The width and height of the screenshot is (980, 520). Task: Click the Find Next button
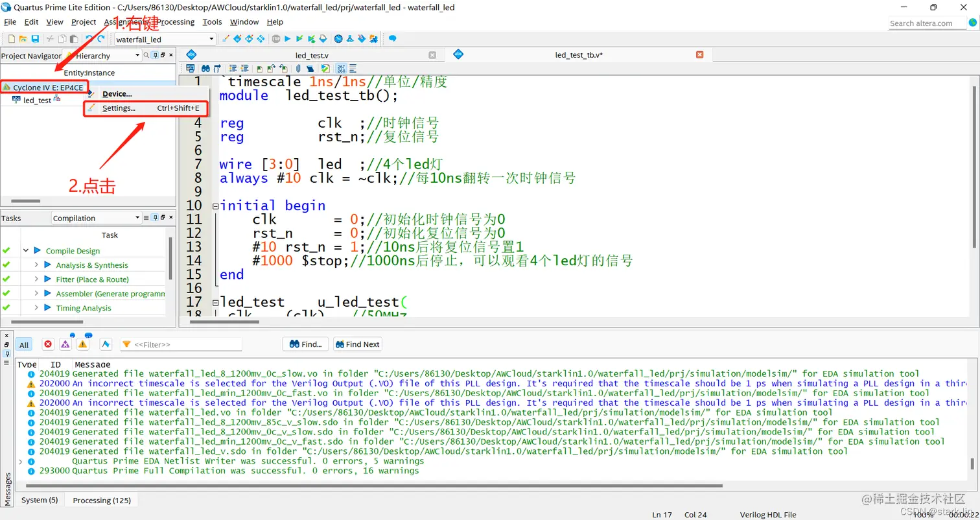[358, 344]
